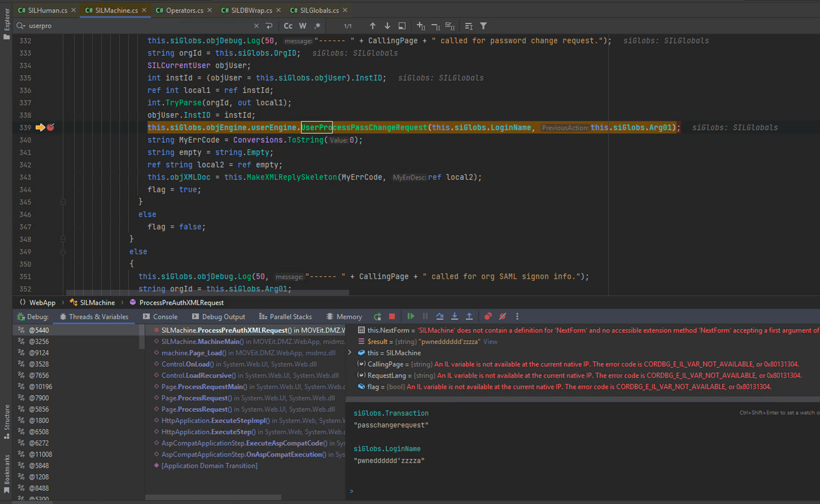Jump to previous search occurrence arrow
The image size is (820, 504).
point(372,26)
